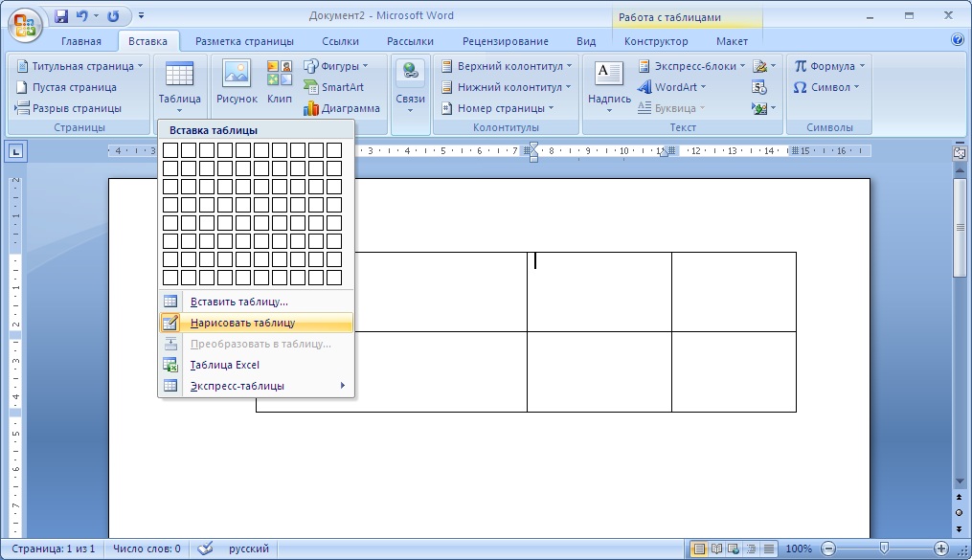The image size is (972, 560).
Task: Switch to the Рецензирование tab
Action: coord(506,41)
